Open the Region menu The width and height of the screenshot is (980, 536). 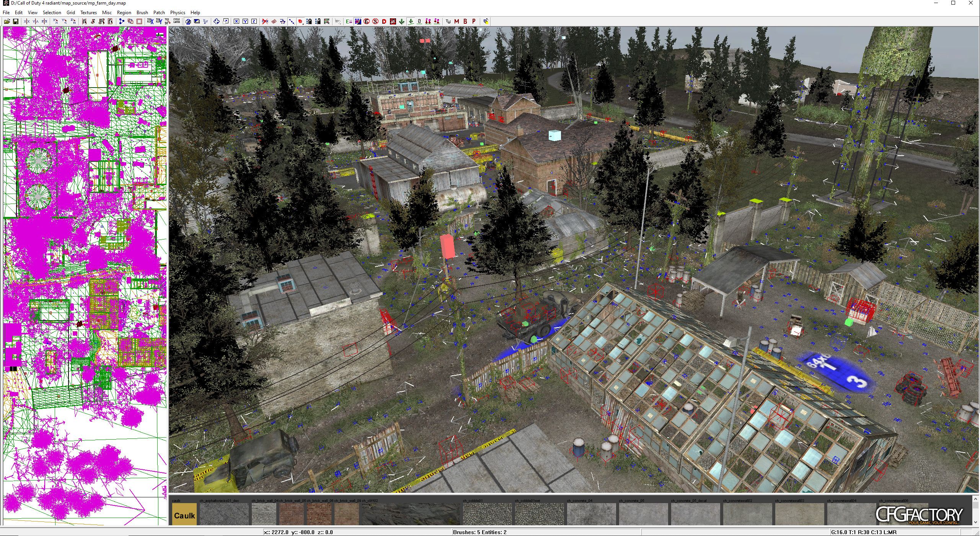coord(124,13)
